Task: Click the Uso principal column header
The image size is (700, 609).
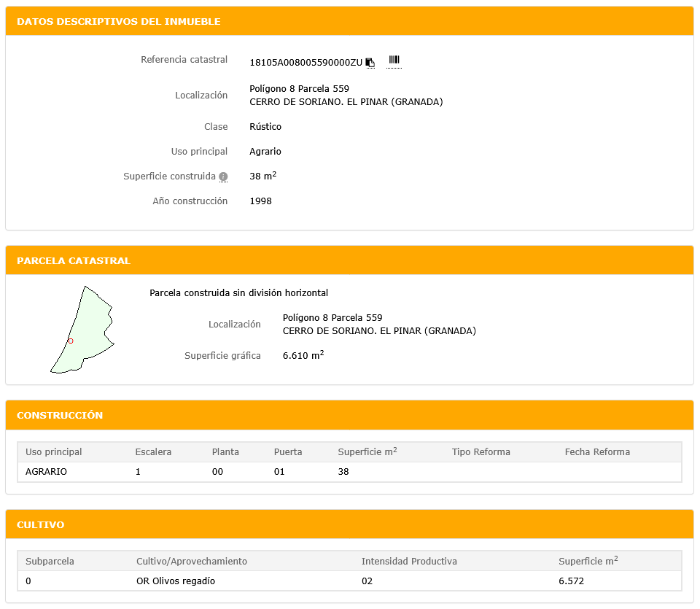Action: tap(54, 452)
